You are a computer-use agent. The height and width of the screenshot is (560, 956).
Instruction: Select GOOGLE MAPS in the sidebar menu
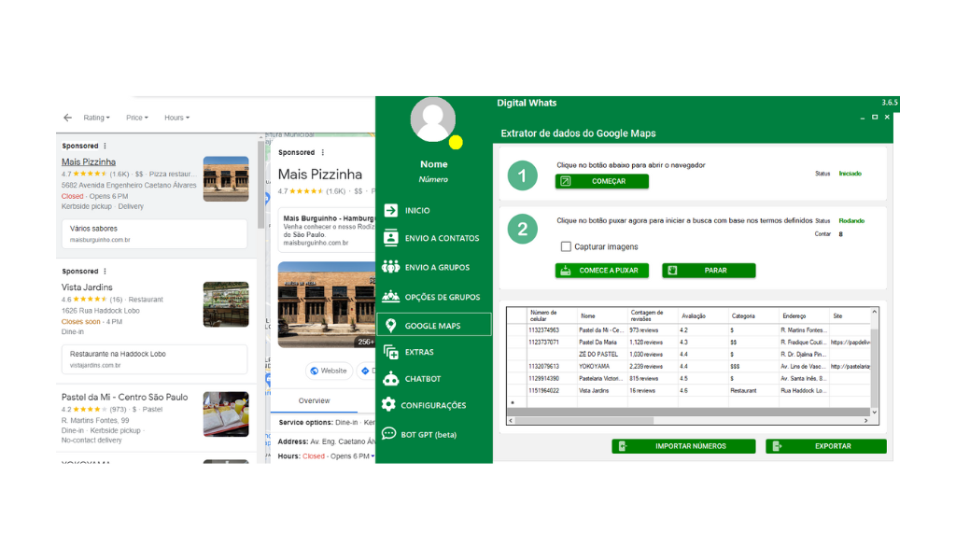[433, 325]
